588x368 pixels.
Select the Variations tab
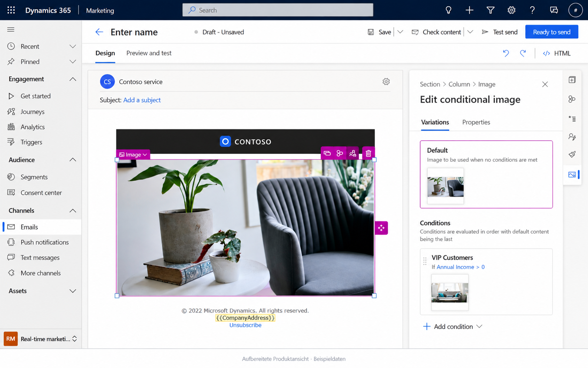click(x=435, y=122)
